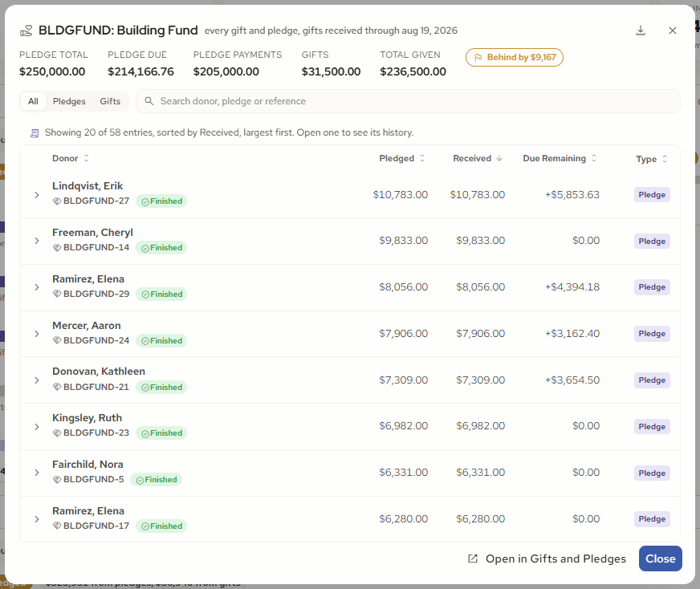Image resolution: width=700 pixels, height=589 pixels.
Task: Click the tag icon beside BLDGFUND-5
Action: [57, 480]
